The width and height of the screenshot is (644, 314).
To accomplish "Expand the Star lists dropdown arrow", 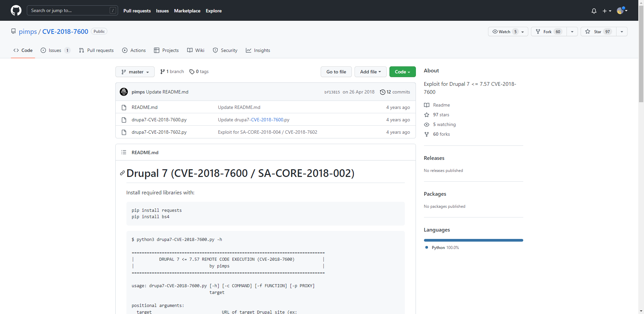I will pyautogui.click(x=622, y=32).
